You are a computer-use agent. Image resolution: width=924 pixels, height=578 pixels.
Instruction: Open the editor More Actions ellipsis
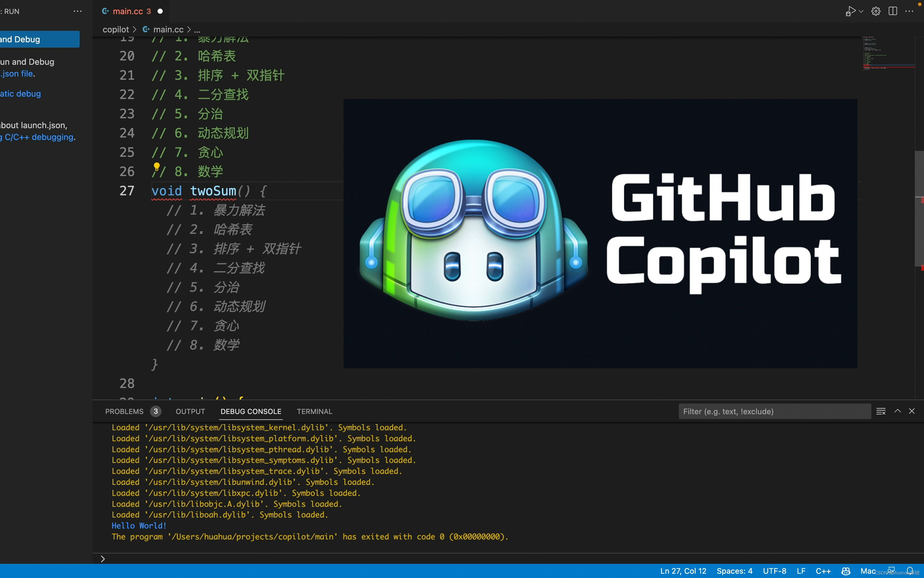[910, 12]
